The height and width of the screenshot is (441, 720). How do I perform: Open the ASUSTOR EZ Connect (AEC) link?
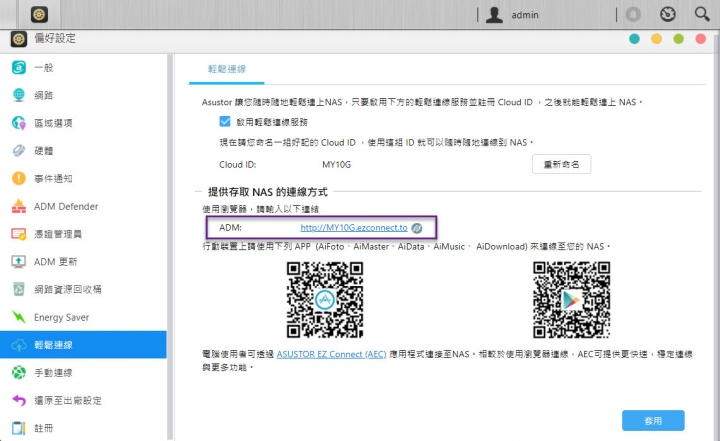(331, 354)
